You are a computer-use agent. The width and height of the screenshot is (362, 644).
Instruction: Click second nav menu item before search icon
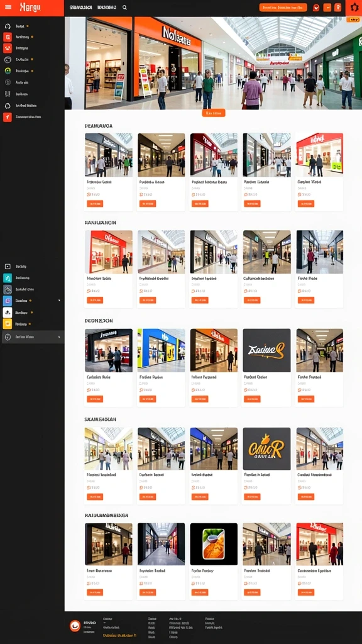click(x=107, y=8)
